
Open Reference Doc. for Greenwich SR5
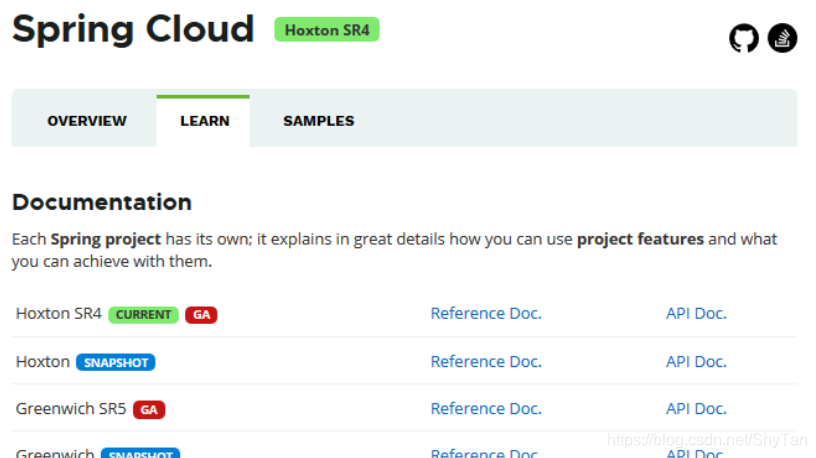[486, 409]
